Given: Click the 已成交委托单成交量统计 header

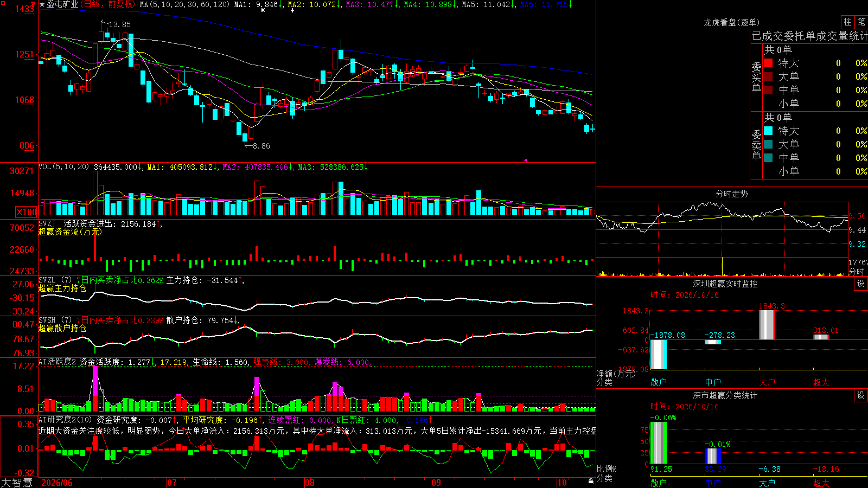Looking at the screenshot, I should pos(809,36).
